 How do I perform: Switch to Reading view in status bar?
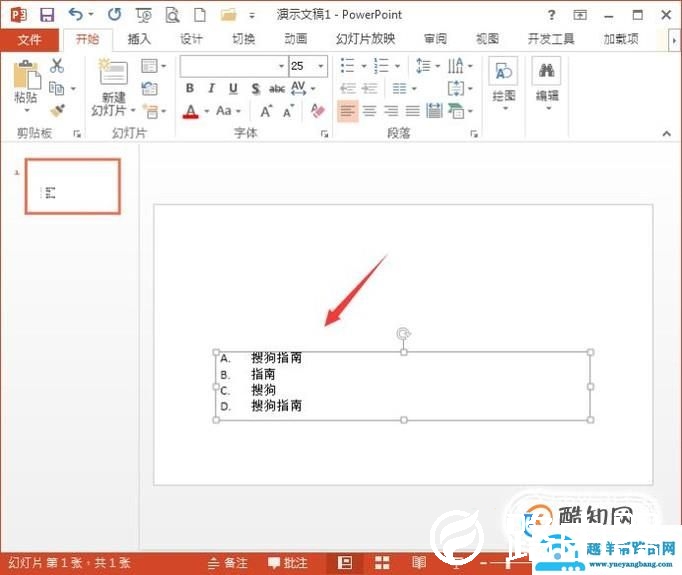[x=419, y=563]
